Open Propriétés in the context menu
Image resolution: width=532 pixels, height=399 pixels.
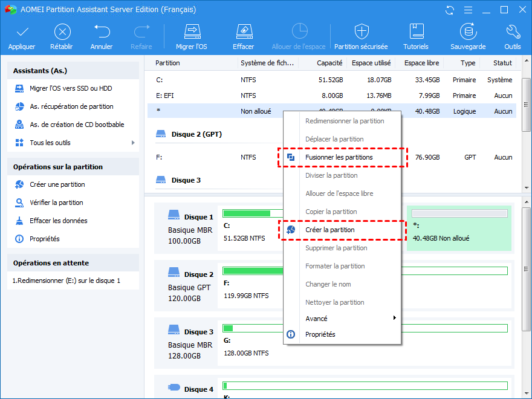pyautogui.click(x=320, y=334)
